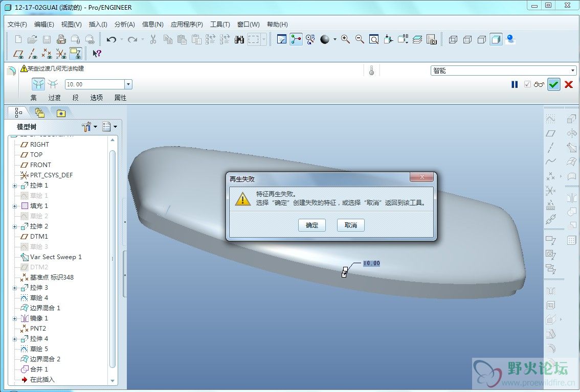This screenshot has width=580, height=392.
Task: Select the 基准点 标识348 datum point
Action: click(47, 277)
